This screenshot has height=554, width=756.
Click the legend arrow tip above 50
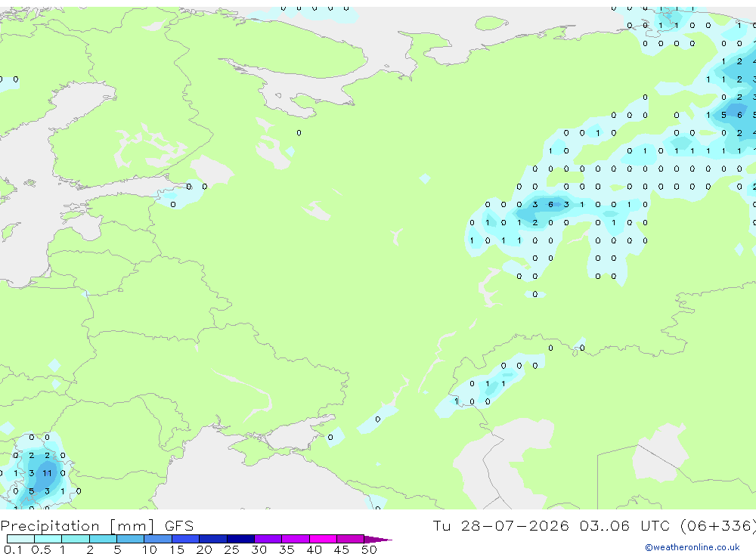(x=378, y=540)
